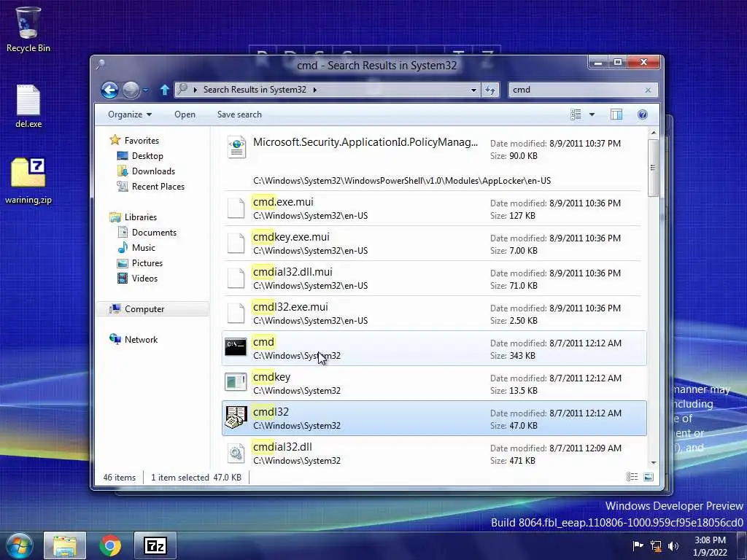This screenshot has width=747, height=560.
Task: Click the network tray icon
Action: coord(656,545)
